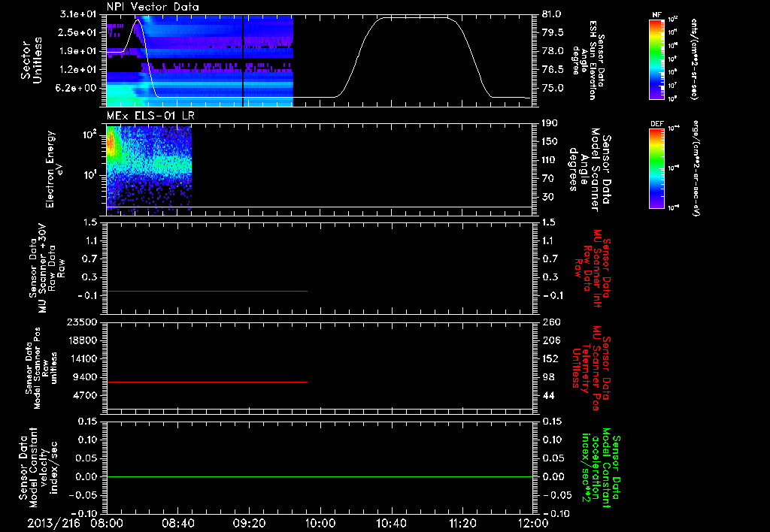Click the '09:20' time axis label
This screenshot has width=770, height=532.
tap(249, 523)
